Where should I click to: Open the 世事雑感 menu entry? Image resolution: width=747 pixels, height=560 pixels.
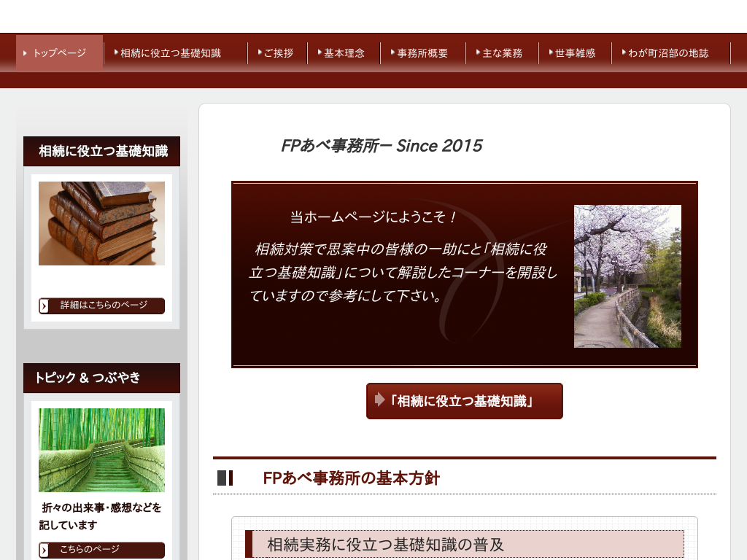(574, 53)
